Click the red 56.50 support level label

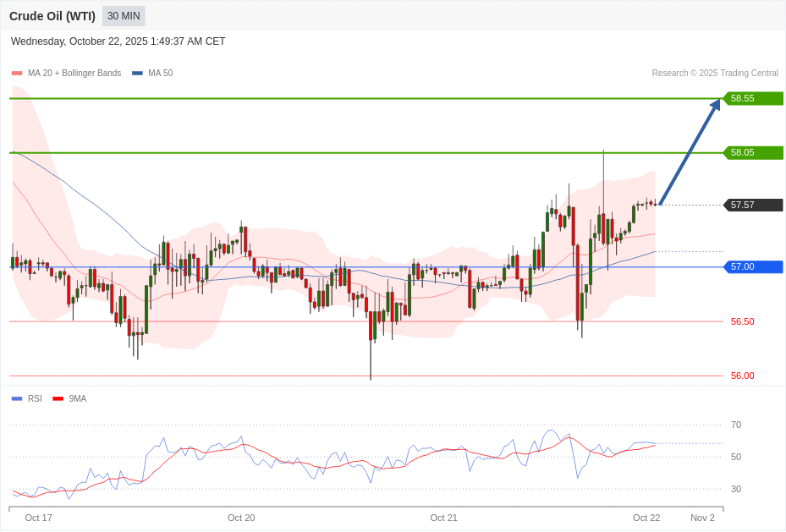coord(742,321)
